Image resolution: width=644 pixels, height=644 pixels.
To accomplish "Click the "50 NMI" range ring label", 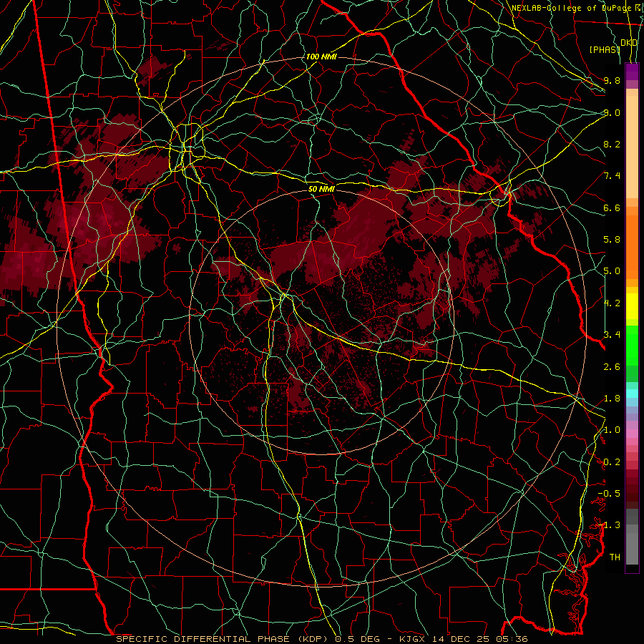I will (x=321, y=189).
